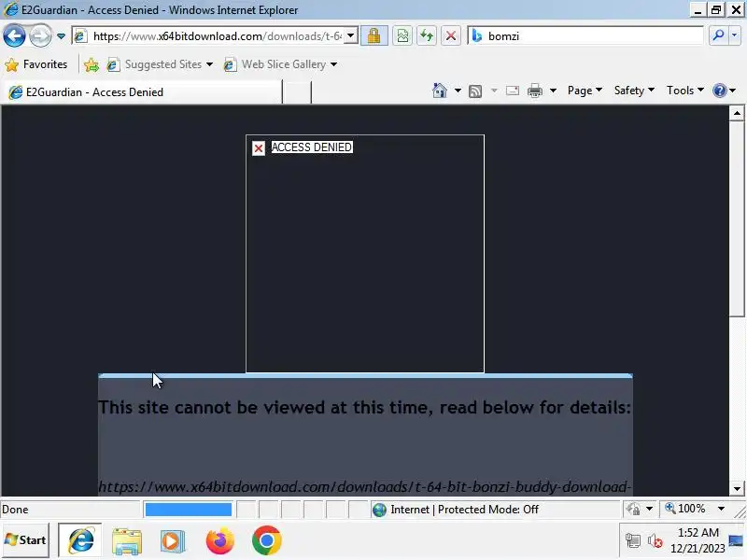Open Suggested Sites link
Image resolution: width=747 pixels, height=560 pixels.
(160, 64)
